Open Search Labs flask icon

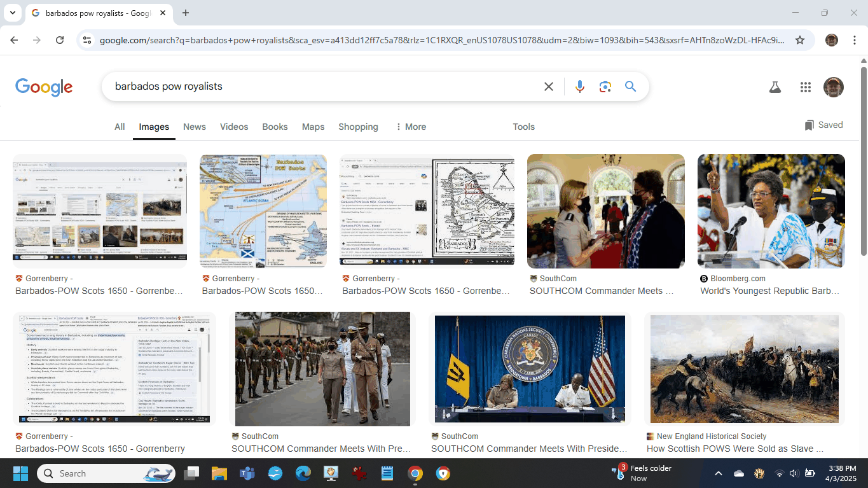pyautogui.click(x=775, y=87)
